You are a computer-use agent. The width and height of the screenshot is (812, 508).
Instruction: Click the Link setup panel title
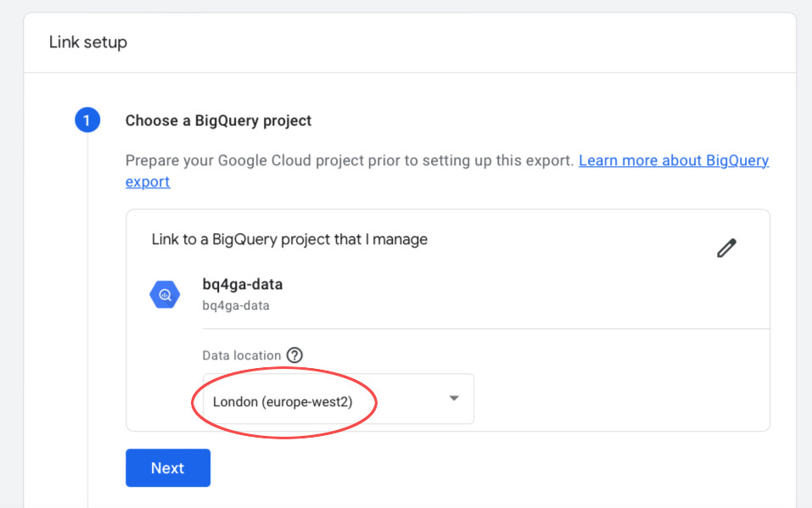pyautogui.click(x=88, y=42)
